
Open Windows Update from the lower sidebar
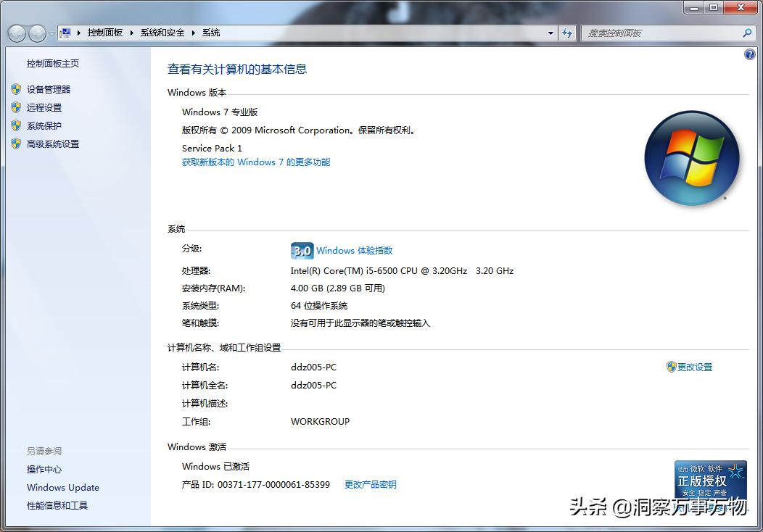coord(62,487)
